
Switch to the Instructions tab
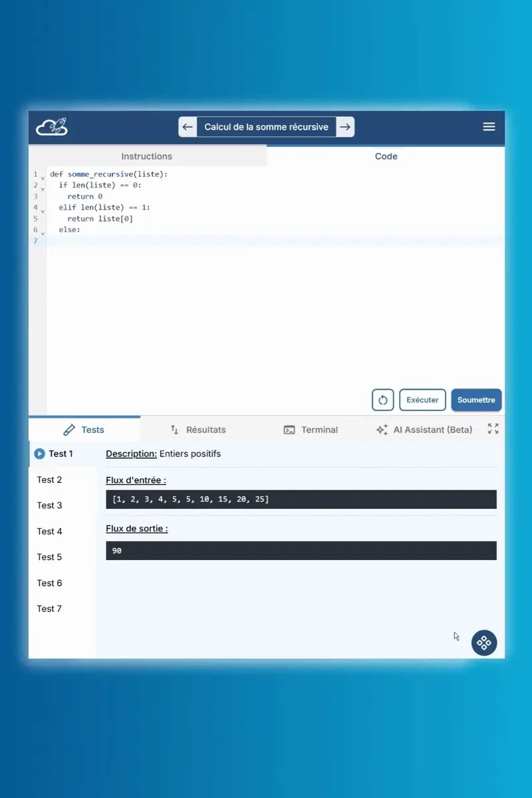tap(146, 156)
